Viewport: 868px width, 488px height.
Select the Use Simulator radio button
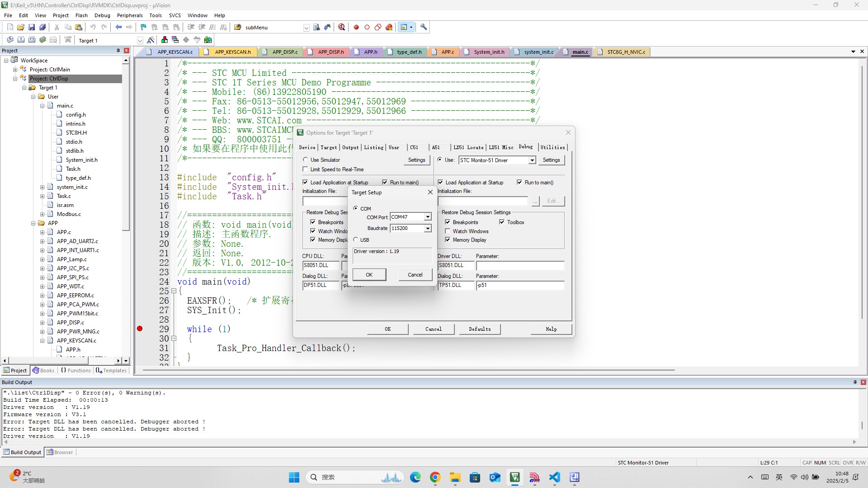[306, 160]
